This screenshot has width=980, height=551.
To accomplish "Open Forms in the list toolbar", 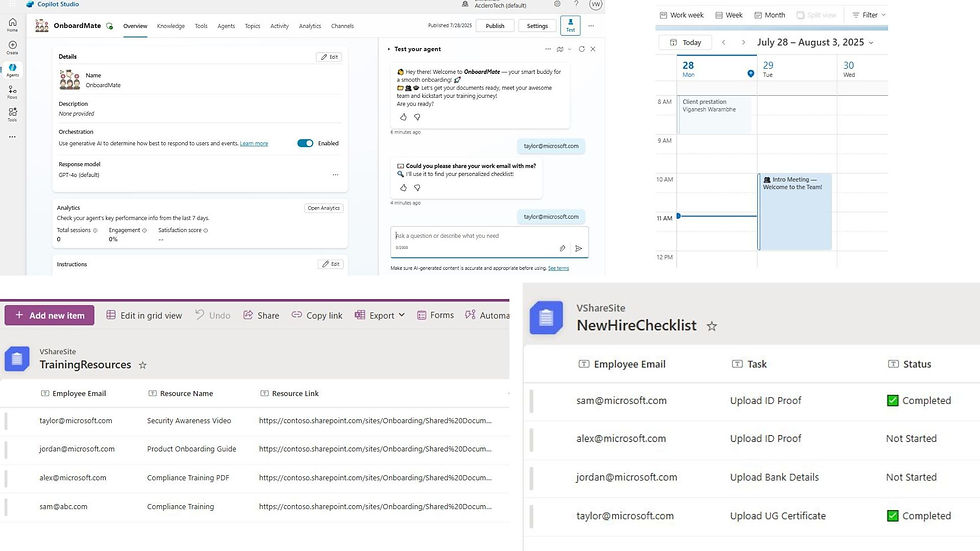I will [436, 315].
